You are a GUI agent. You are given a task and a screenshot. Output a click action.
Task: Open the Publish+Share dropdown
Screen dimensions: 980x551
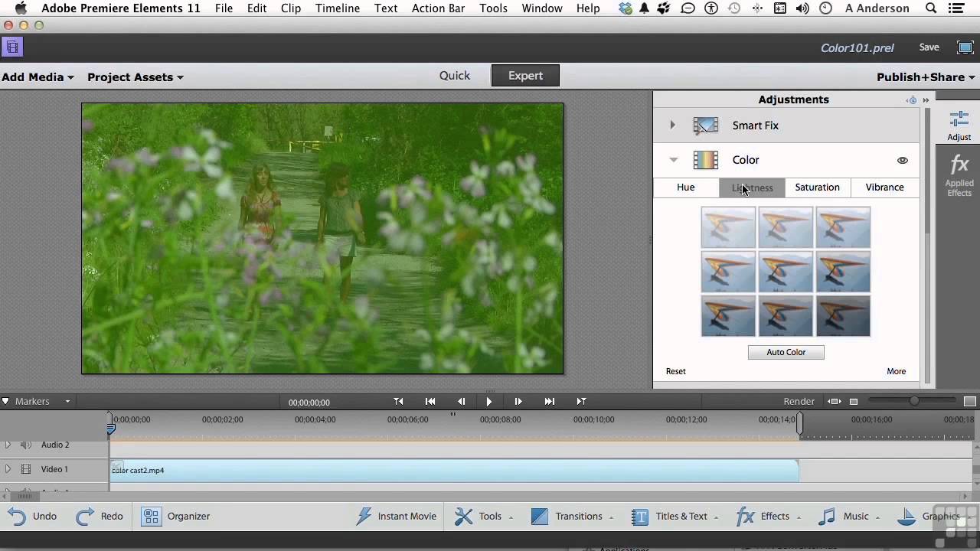(x=926, y=77)
